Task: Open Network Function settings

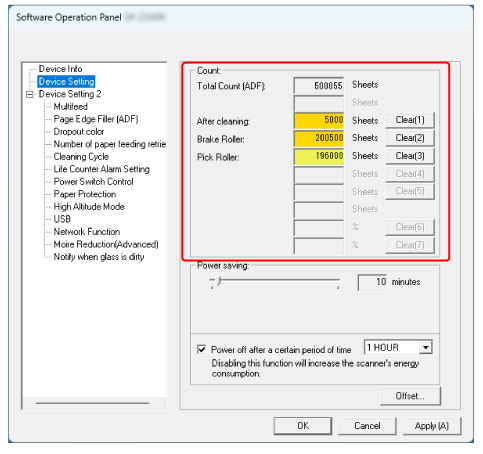Action: click(87, 232)
